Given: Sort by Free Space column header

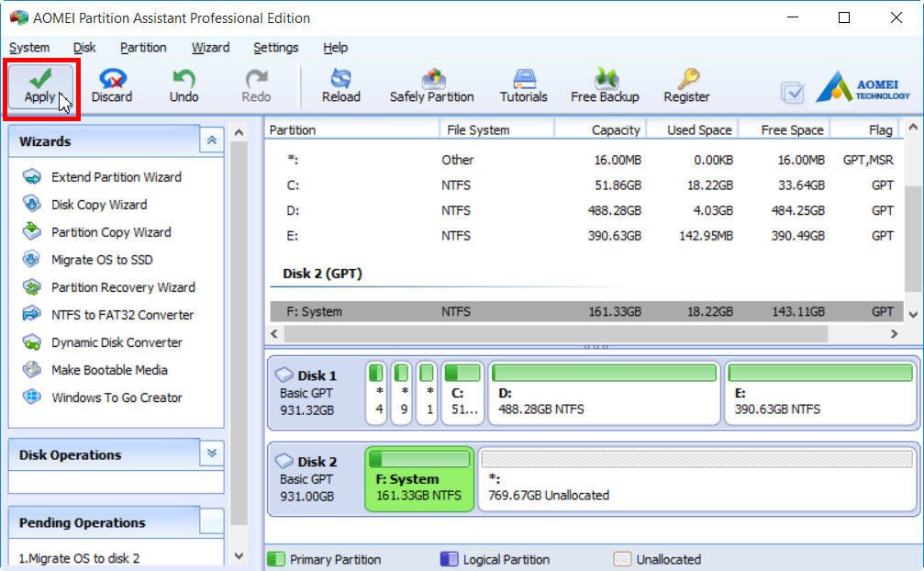Looking at the screenshot, I should point(785,129).
